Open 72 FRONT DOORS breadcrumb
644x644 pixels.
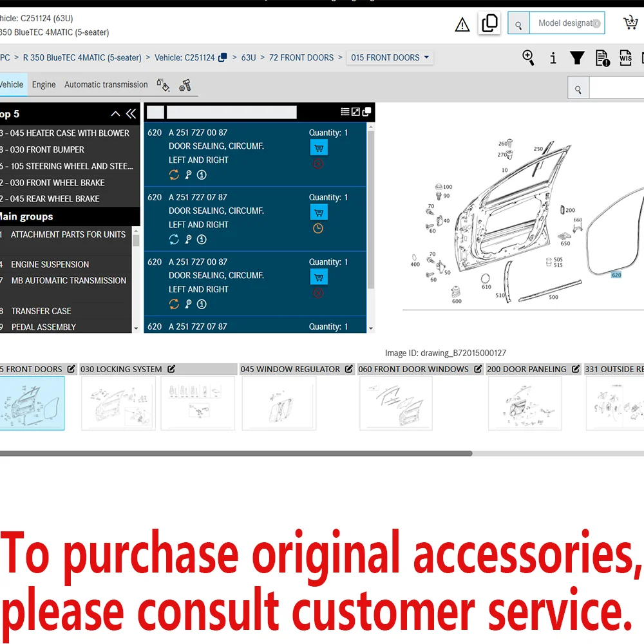pyautogui.click(x=301, y=57)
